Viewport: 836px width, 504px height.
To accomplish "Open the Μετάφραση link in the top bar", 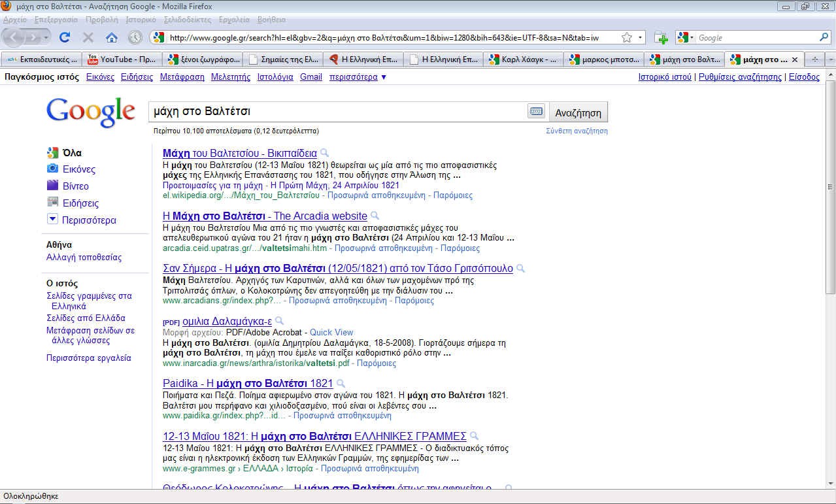I will pyautogui.click(x=182, y=77).
